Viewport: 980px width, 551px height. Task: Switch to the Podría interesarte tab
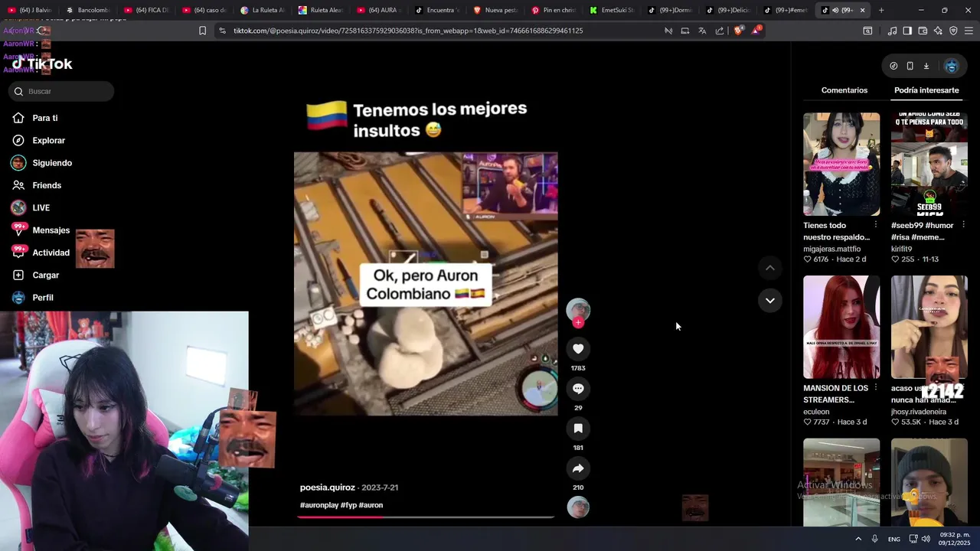tap(926, 90)
